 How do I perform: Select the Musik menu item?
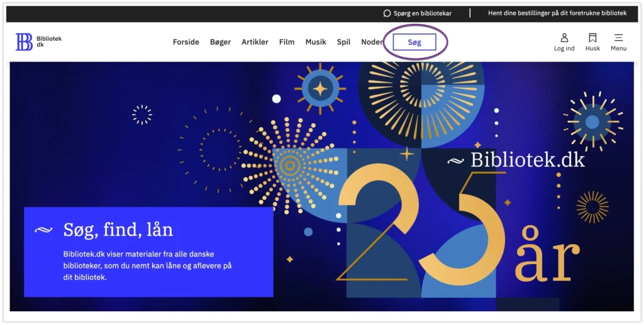pos(316,42)
